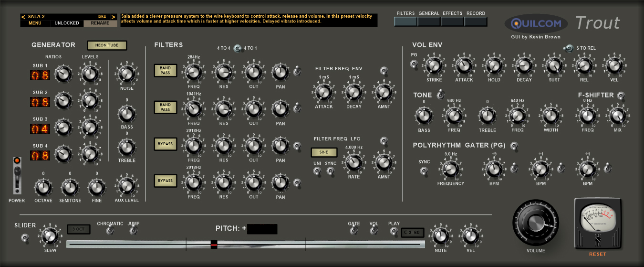Click the Filter Freq Env DECAY knob
The image size is (644, 267).
click(353, 93)
